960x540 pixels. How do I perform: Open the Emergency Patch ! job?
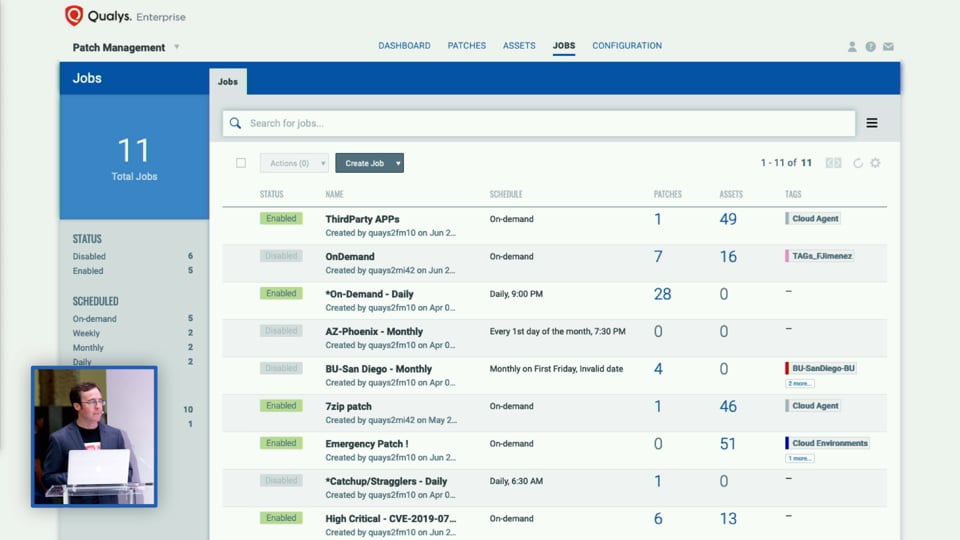click(x=367, y=443)
